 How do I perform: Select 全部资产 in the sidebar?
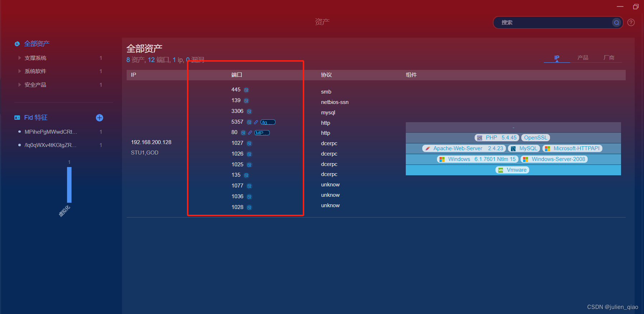37,44
